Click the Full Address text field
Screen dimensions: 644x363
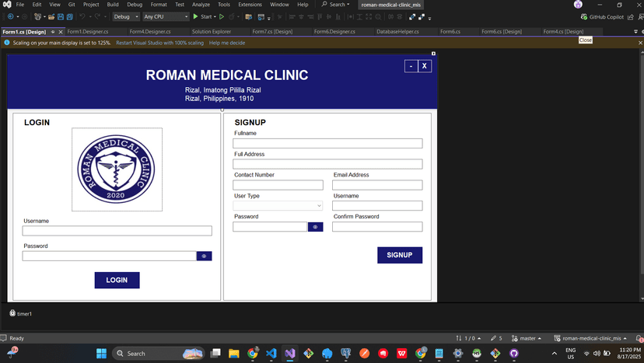[x=327, y=164]
